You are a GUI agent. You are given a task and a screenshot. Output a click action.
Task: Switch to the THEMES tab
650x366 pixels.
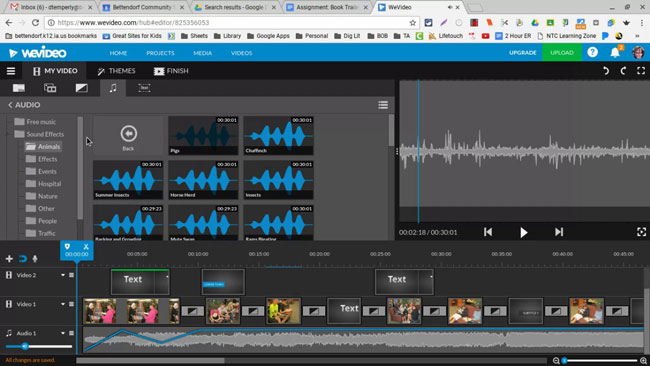[116, 71]
